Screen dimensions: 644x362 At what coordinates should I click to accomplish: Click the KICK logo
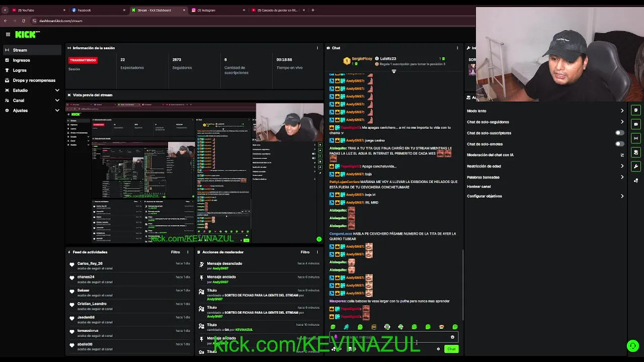[27, 34]
